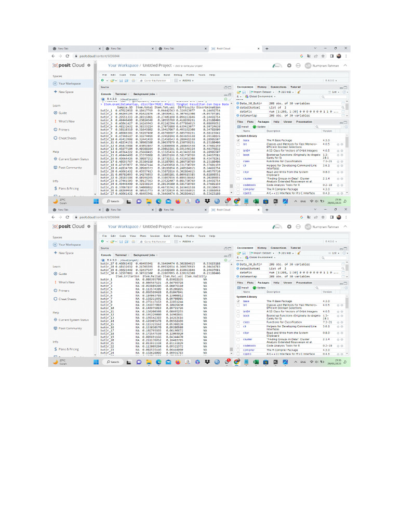Switch to the History tab in lower window
The height and width of the screenshot is (532, 399).
pos(262,248)
